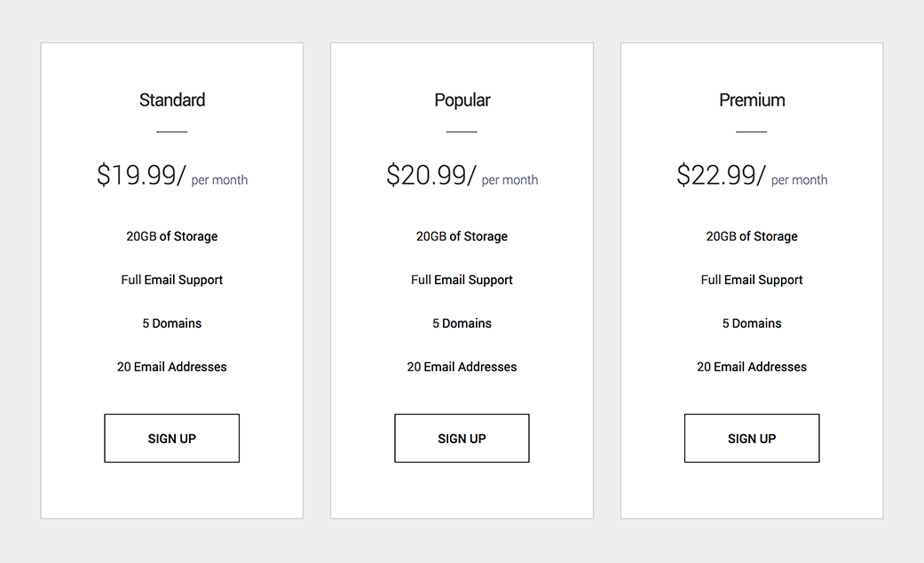Click divider line under Premium title
This screenshot has height=563, width=924.
pos(751,132)
